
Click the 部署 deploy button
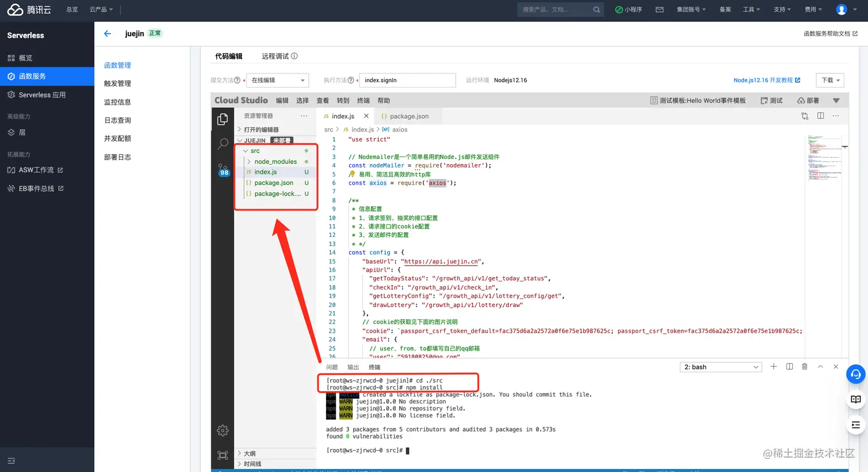(808, 100)
